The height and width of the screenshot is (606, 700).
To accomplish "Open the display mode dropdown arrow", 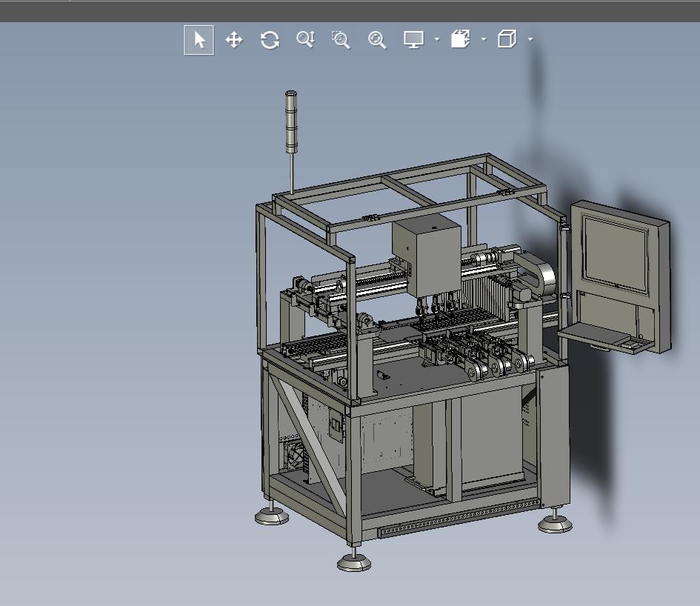I will click(437, 39).
